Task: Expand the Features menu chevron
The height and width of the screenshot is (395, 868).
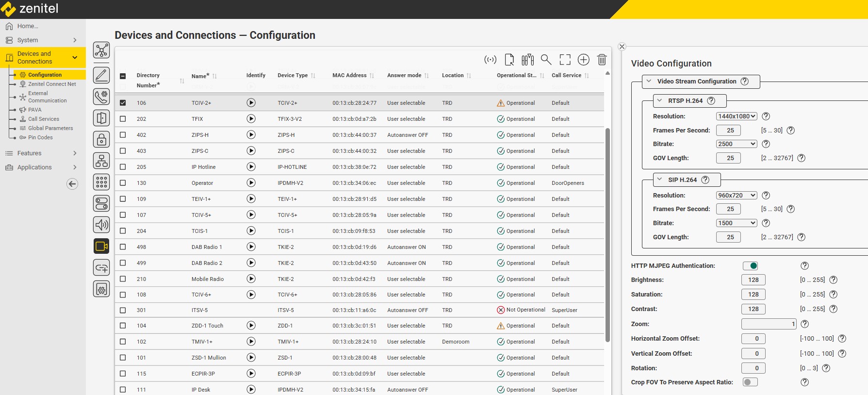Action: [x=75, y=153]
